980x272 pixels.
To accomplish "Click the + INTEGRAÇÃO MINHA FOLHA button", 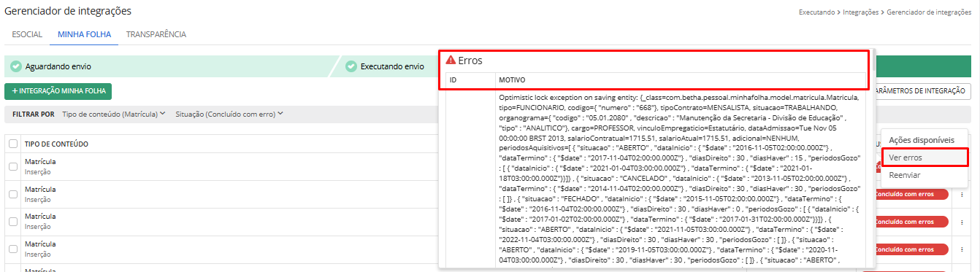I will (x=58, y=91).
